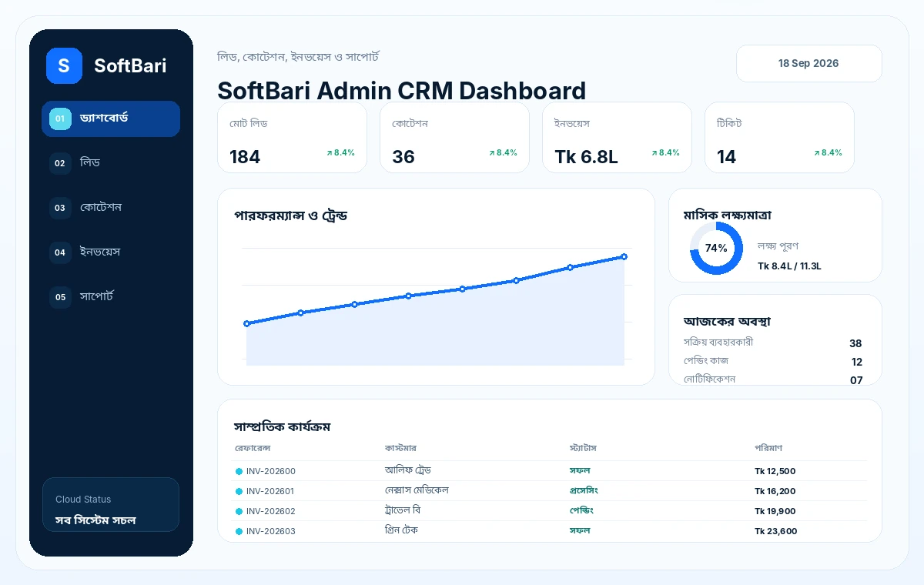Screen dimensions: 924x585
Task: Click the 02 number badge in sidebar
Action: tap(60, 163)
